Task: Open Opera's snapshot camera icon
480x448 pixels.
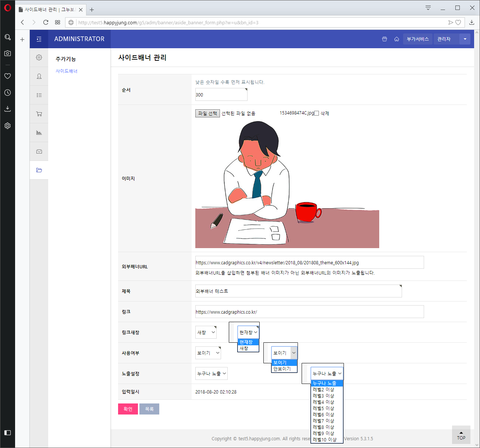Action: (7, 53)
